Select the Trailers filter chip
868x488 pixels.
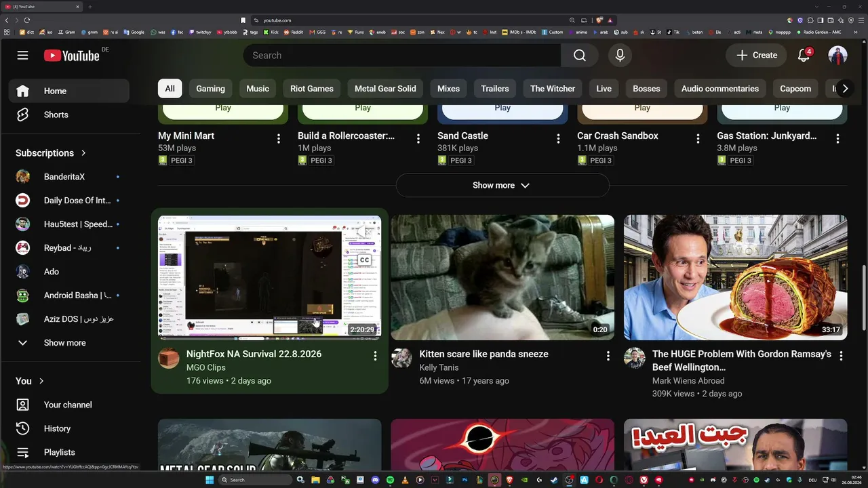495,89
